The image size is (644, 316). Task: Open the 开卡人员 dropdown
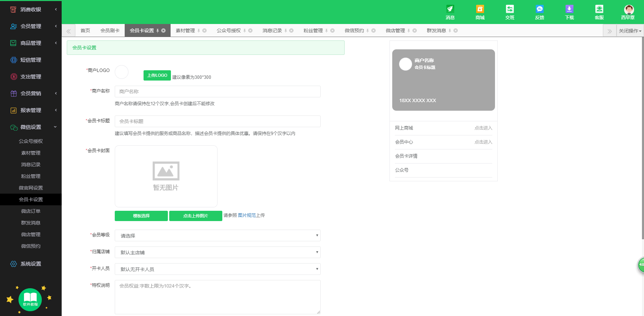(x=218, y=269)
